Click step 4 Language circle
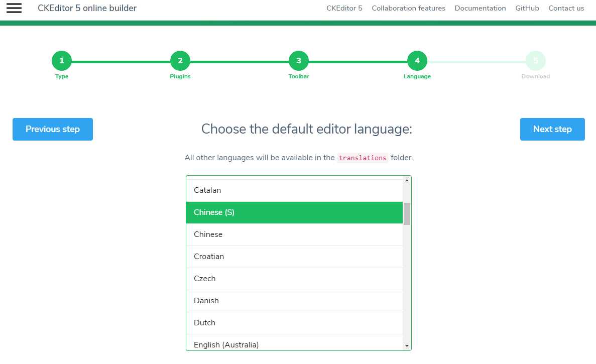The height and width of the screenshot is (364, 596). tap(417, 61)
